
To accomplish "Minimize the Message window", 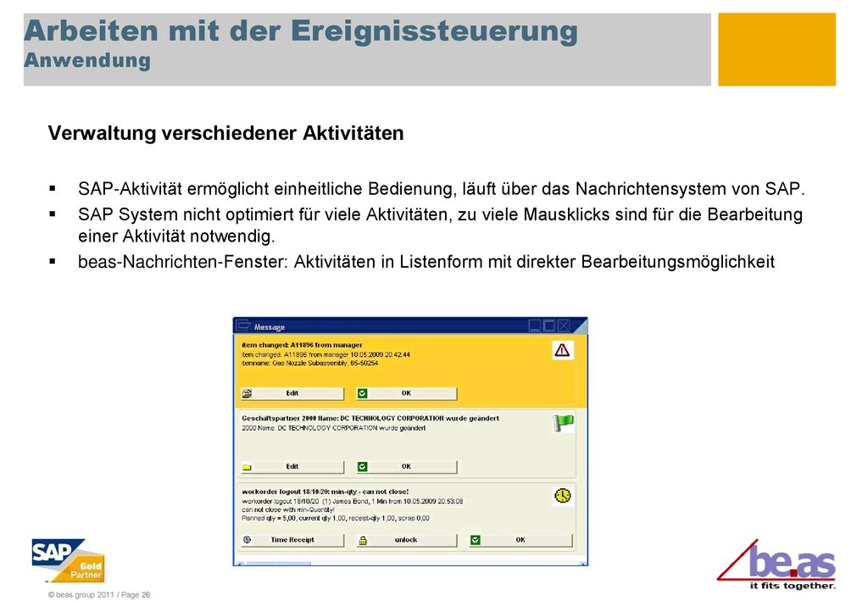I will tap(535, 326).
